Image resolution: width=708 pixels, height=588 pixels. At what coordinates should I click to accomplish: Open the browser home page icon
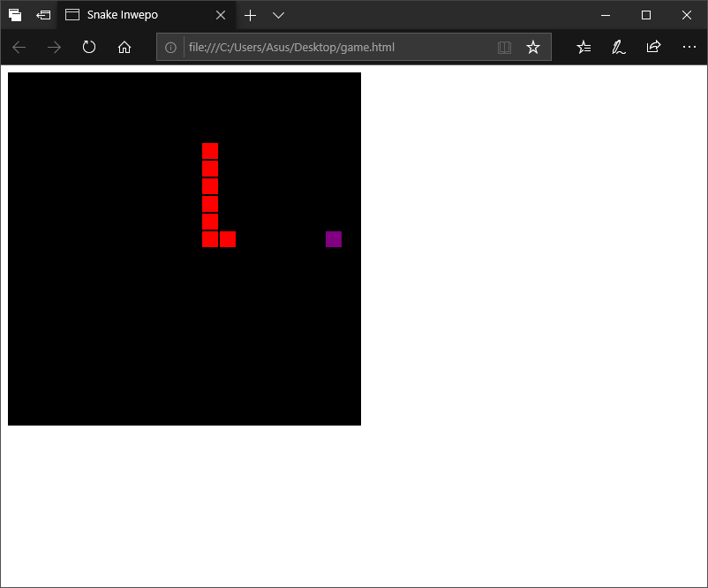pos(124,47)
